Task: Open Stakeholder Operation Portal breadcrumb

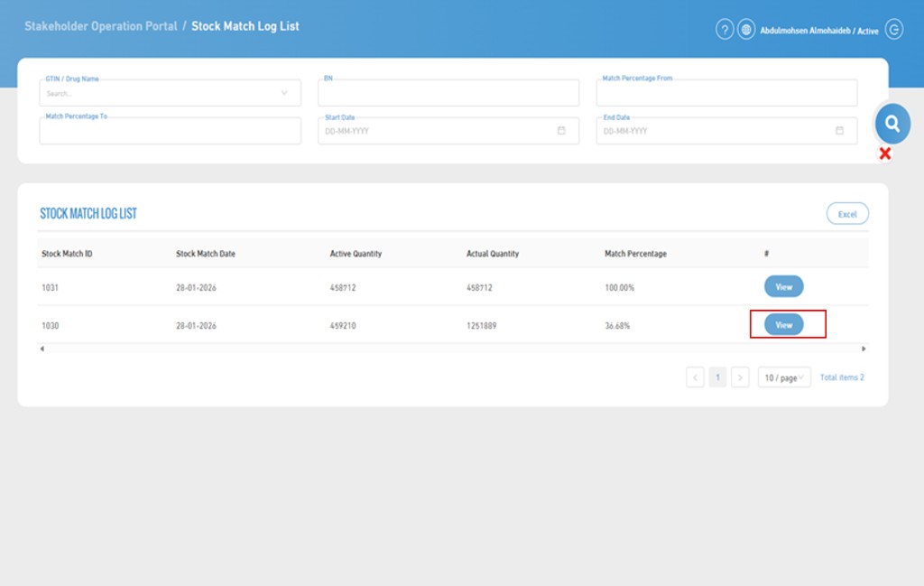Action: (x=101, y=26)
